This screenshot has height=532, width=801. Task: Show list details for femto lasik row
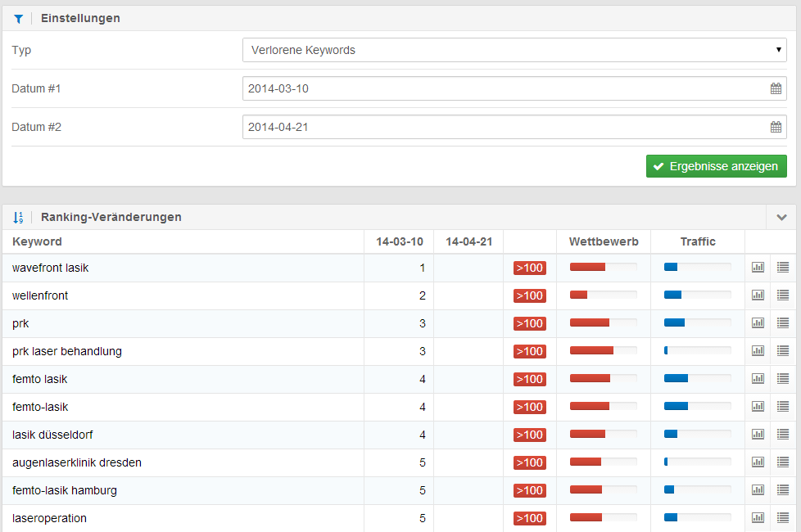point(783,379)
